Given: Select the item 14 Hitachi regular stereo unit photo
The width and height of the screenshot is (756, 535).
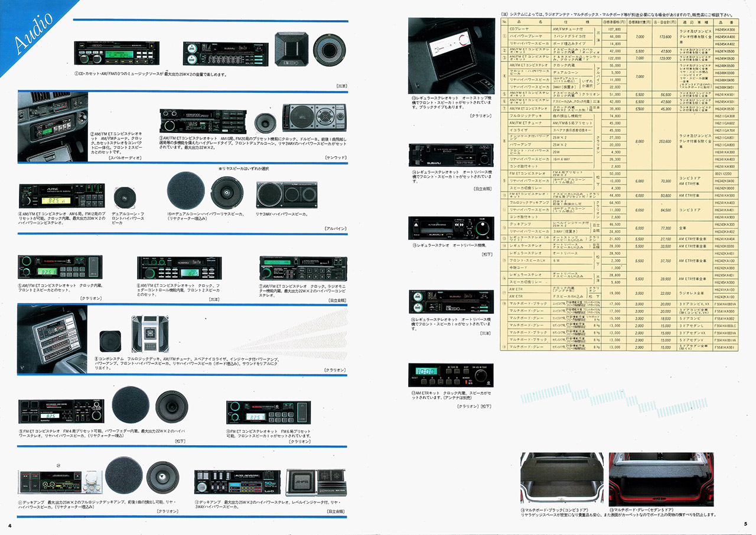Looking at the screenshot, I should 451,155.
